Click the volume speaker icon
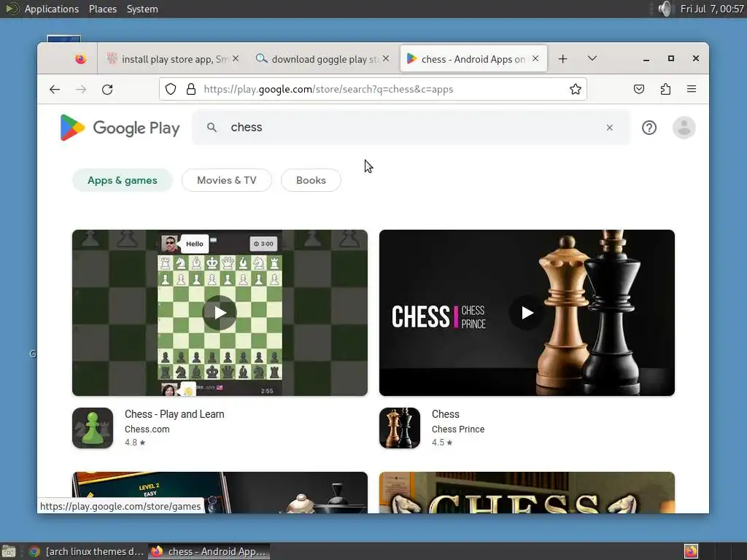Image resolution: width=747 pixels, height=560 pixels. (x=665, y=9)
